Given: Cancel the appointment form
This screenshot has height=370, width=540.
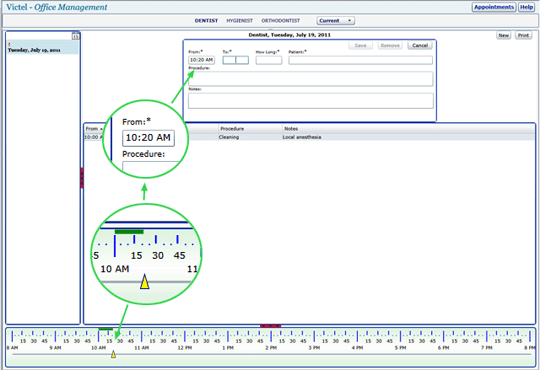Looking at the screenshot, I should [x=420, y=45].
